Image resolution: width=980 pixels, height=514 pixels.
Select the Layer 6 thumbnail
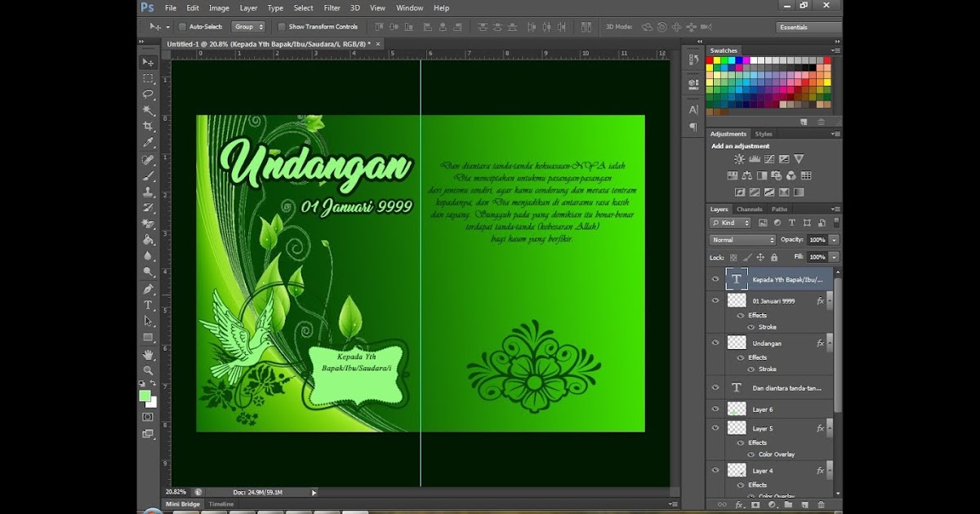pyautogui.click(x=737, y=409)
